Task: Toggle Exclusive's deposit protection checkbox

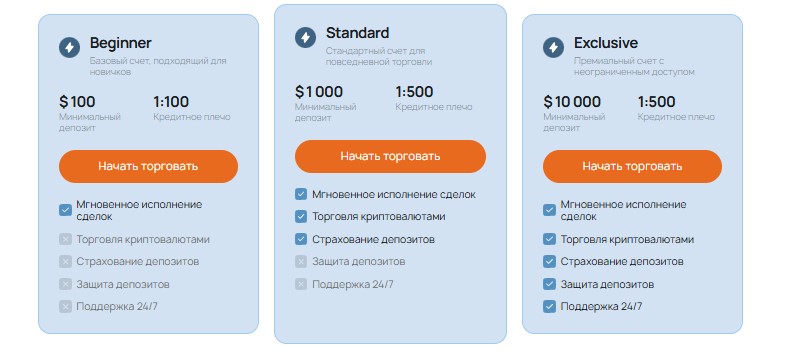Action: (x=549, y=284)
